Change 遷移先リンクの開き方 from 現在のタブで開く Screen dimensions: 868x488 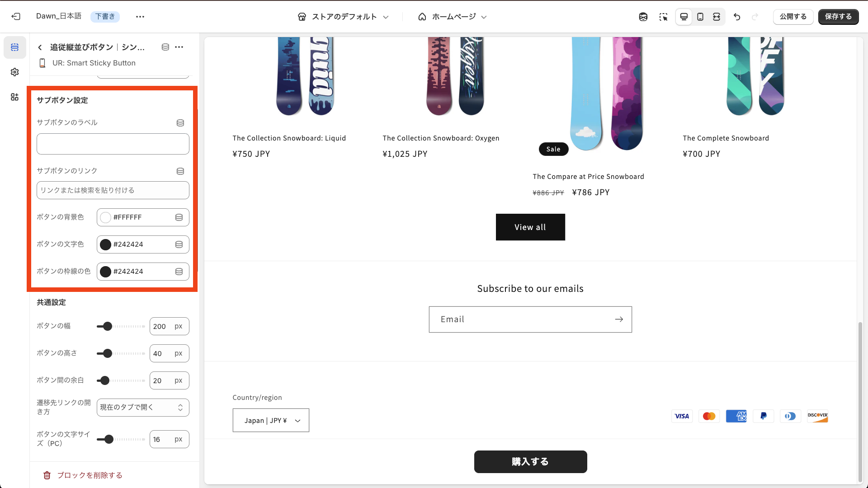pos(142,407)
